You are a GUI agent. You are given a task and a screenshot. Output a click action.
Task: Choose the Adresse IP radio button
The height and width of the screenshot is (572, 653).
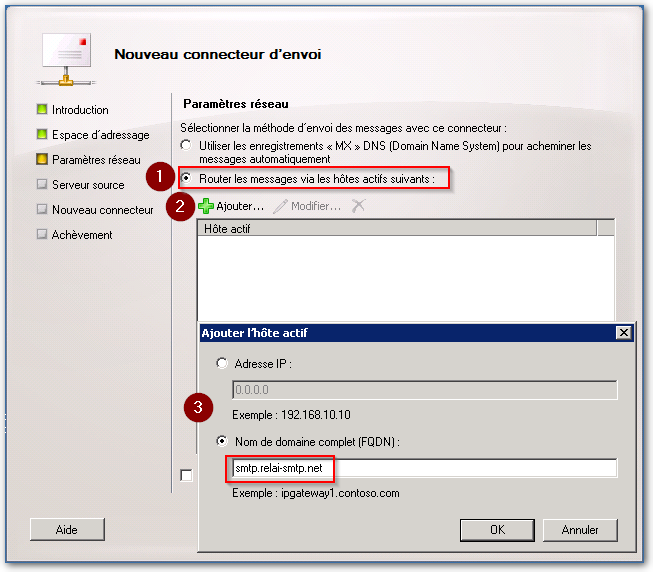coord(222,363)
